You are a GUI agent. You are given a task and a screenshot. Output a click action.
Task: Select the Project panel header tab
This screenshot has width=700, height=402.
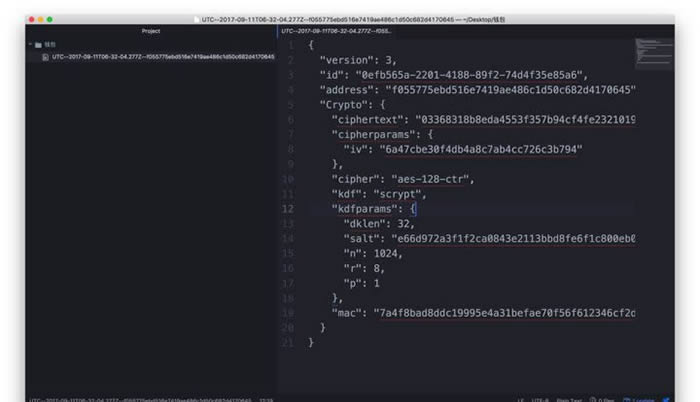(x=151, y=32)
